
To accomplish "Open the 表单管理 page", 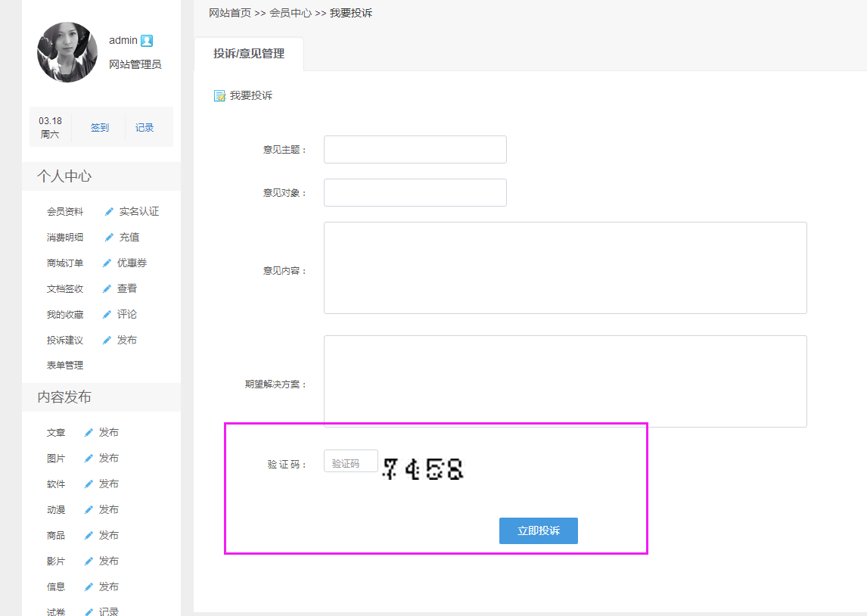I will [x=64, y=365].
